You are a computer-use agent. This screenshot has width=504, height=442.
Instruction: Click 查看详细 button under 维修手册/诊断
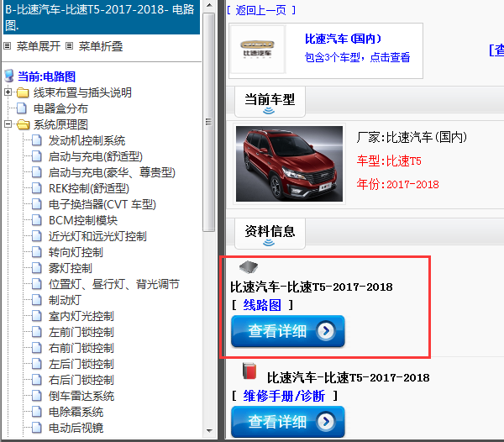pyautogui.click(x=287, y=422)
